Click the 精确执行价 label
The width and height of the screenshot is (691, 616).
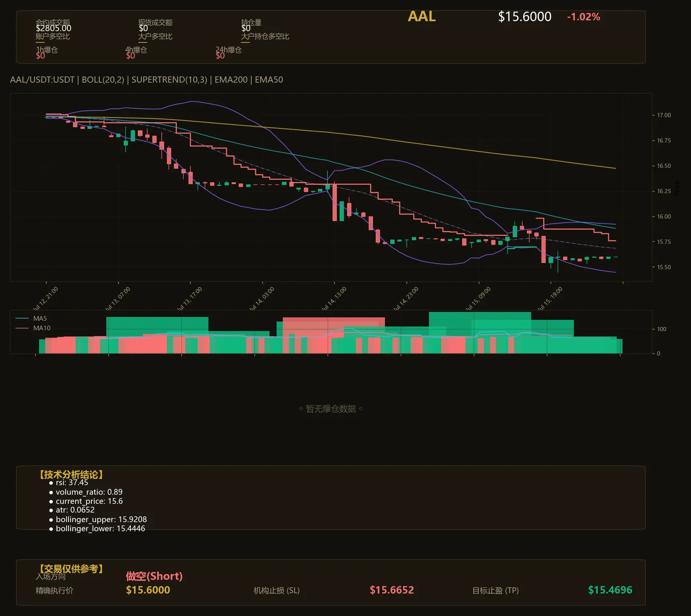coord(54,590)
